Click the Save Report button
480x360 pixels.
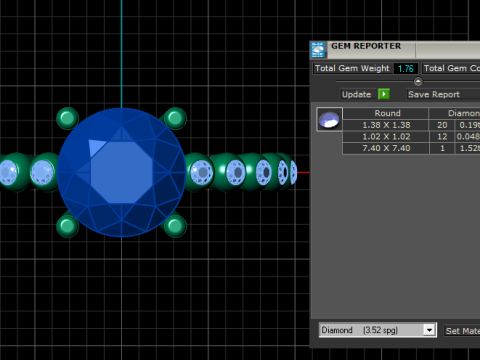pyautogui.click(x=443, y=94)
